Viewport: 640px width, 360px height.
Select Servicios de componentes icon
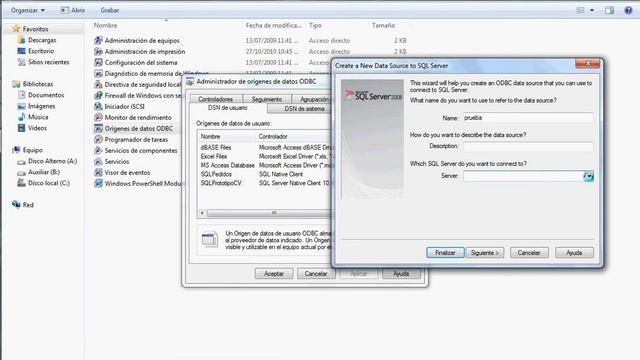(x=98, y=151)
